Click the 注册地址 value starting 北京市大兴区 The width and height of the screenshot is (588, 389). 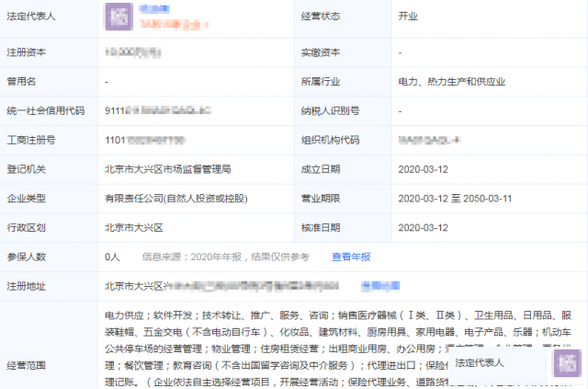221,286
